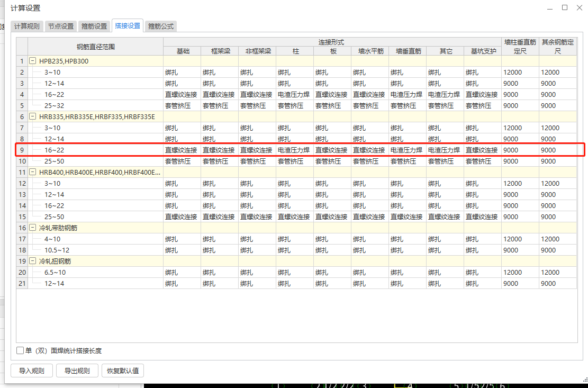Select the 12~14 range in row 3
Image resolution: width=588 pixels, height=388 pixels.
tap(96, 83)
